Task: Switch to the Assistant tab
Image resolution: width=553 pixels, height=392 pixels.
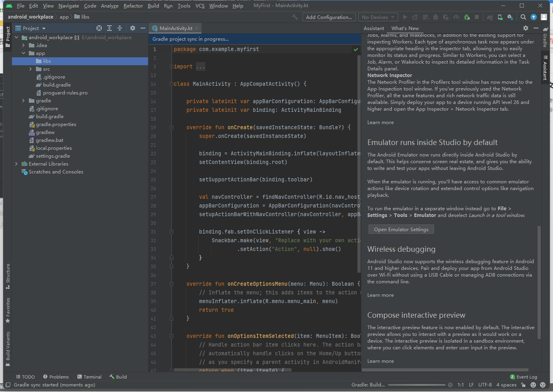Action: click(374, 28)
